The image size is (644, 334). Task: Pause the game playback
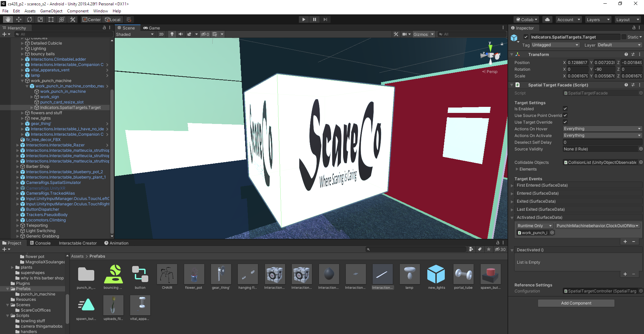coord(314,19)
